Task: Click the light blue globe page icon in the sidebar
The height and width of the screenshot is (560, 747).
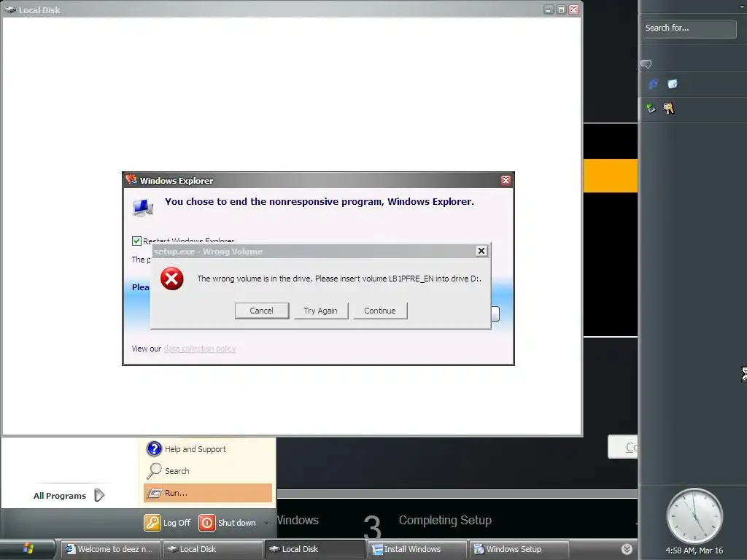Action: click(x=673, y=85)
